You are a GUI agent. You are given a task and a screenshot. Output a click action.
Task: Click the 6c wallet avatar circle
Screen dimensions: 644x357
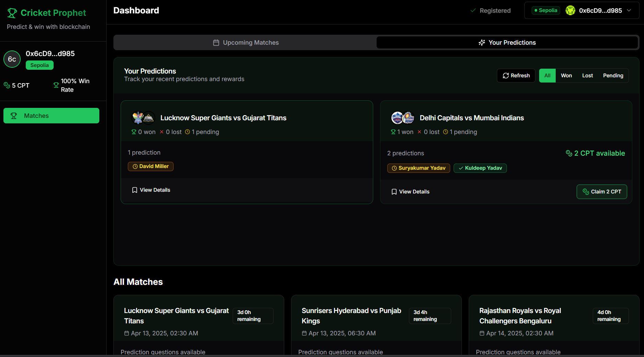coord(12,59)
